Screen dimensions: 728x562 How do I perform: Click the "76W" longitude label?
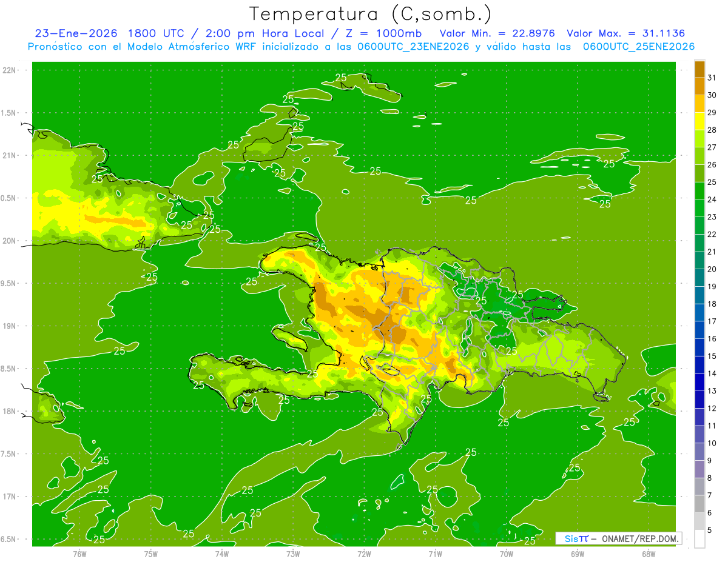[79, 554]
